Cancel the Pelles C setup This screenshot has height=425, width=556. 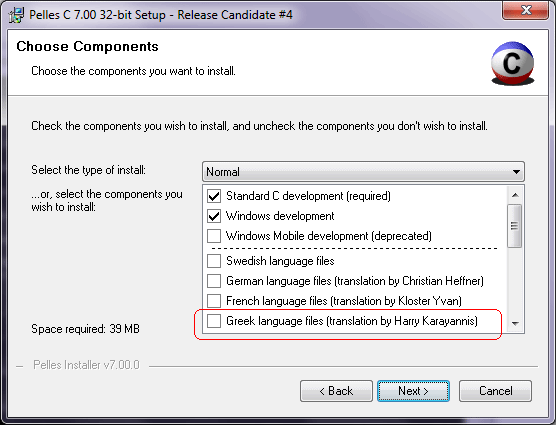point(495,391)
